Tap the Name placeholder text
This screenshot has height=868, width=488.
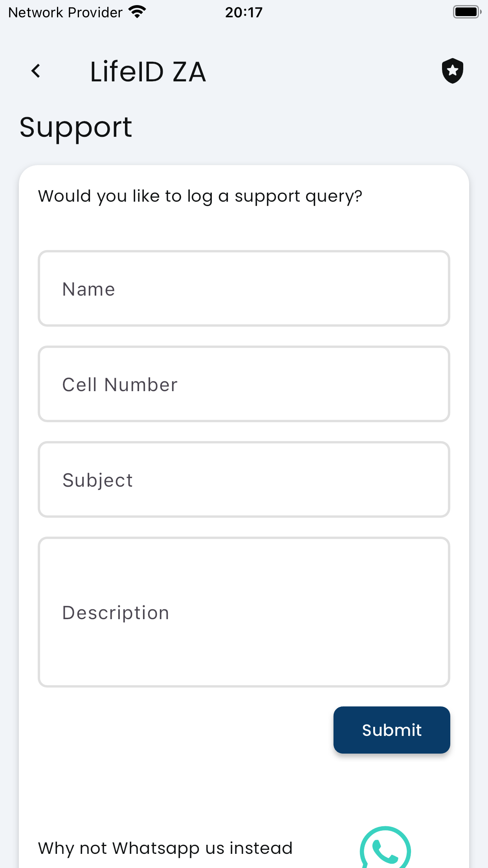[89, 289]
